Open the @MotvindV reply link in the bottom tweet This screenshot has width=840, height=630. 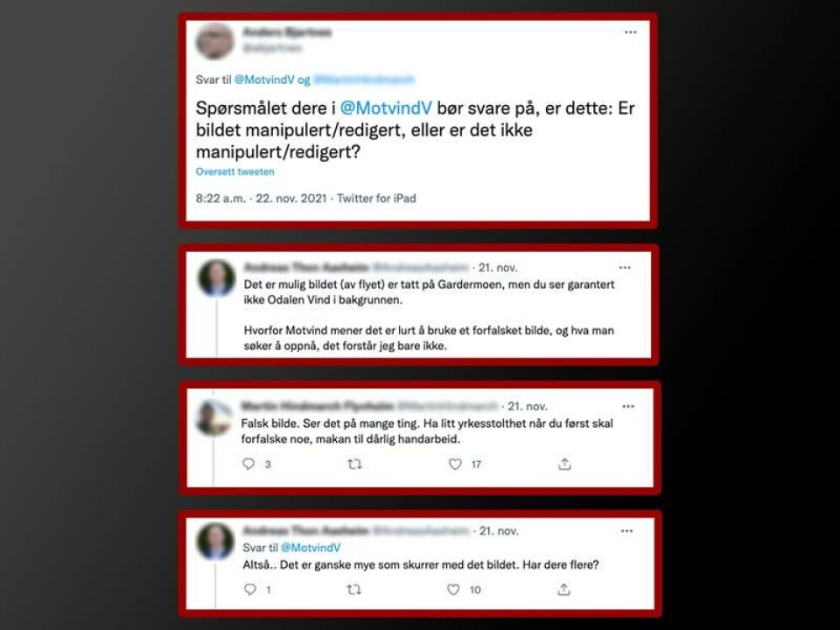point(310,548)
